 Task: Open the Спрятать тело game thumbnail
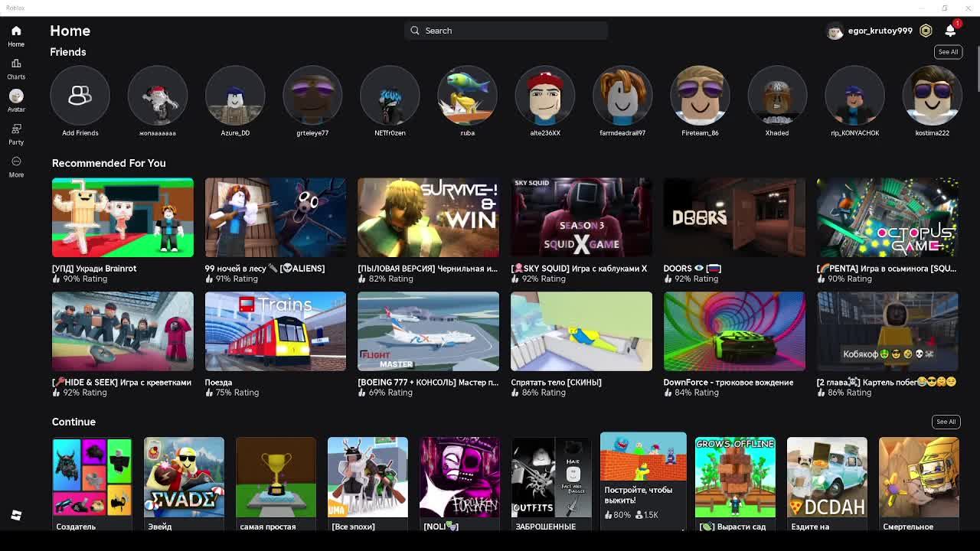[581, 331]
